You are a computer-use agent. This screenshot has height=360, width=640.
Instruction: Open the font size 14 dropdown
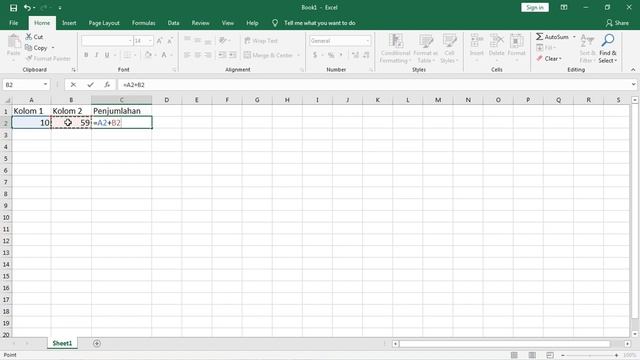click(x=150, y=41)
